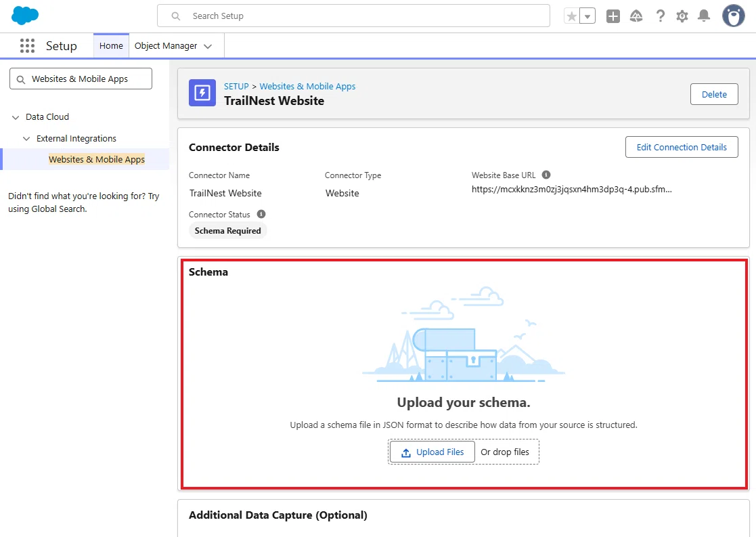This screenshot has width=756, height=537.
Task: Click the magnifier in Search Setup
Action: tap(176, 16)
